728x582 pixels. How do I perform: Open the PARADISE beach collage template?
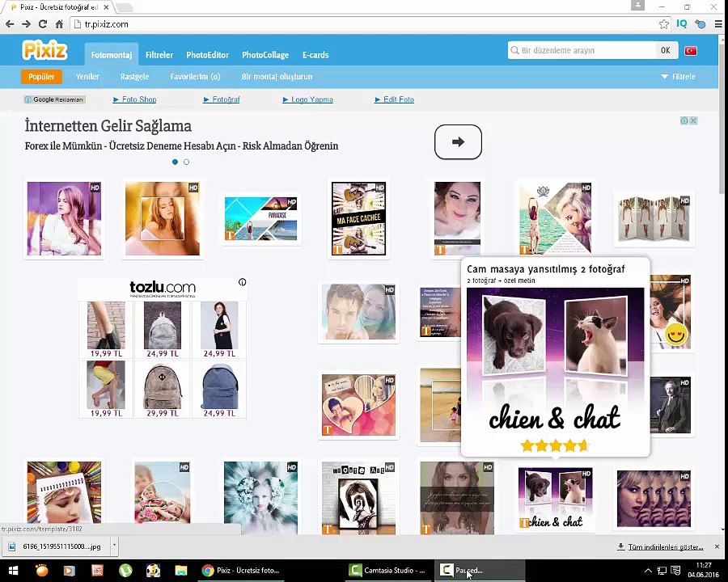pos(260,218)
